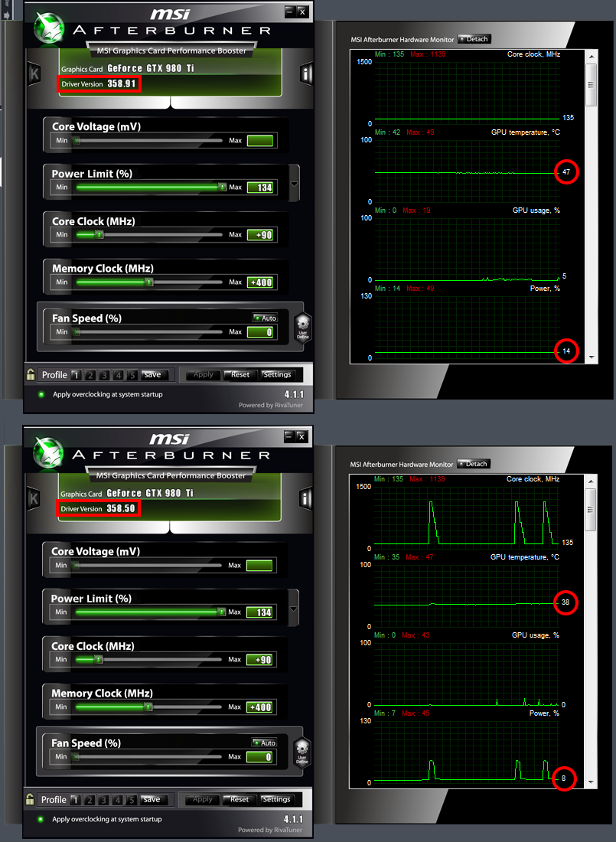616x842 pixels.
Task: Select Profile 3 slot in lower window
Action: click(x=103, y=800)
